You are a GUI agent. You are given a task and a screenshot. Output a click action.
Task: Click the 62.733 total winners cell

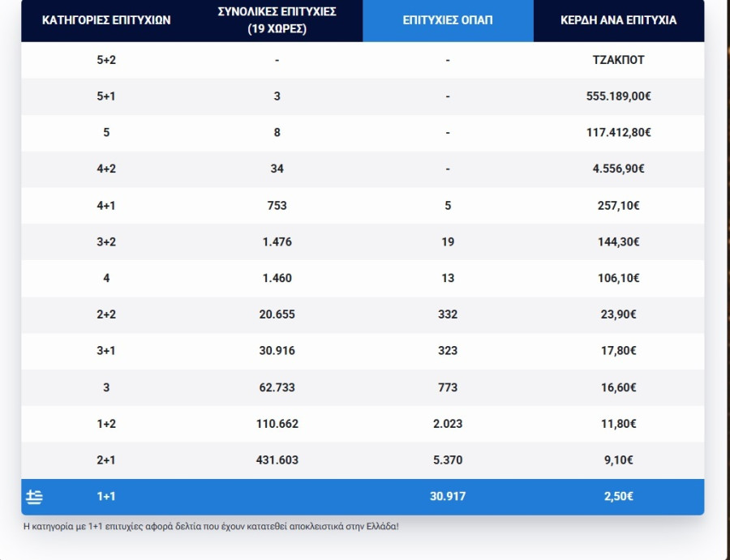click(x=277, y=387)
